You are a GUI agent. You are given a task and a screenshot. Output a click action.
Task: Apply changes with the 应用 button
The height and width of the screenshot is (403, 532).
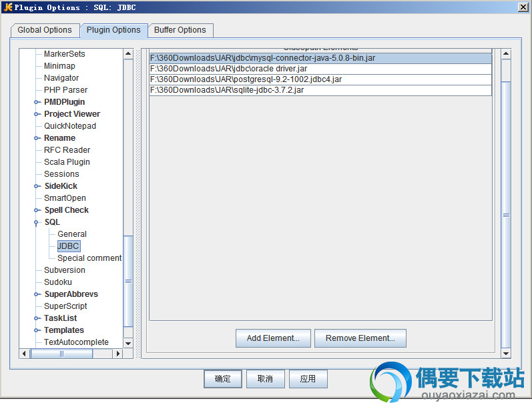[308, 379]
